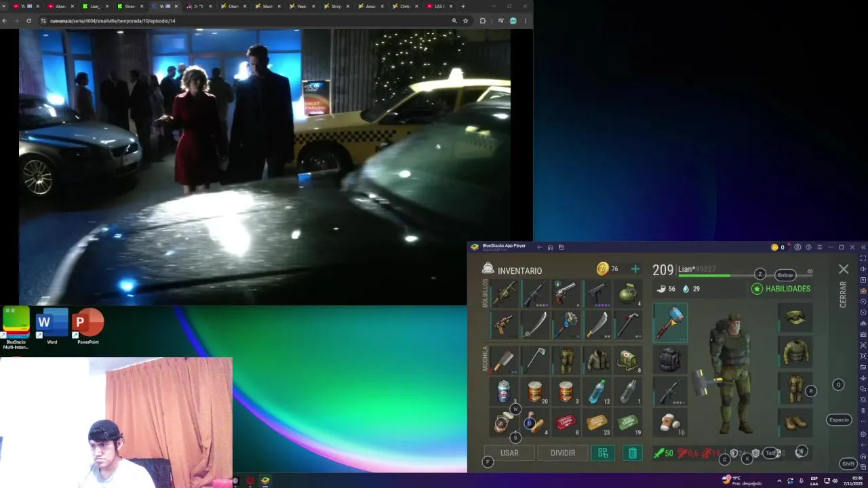Click the sort inventory grid button

(x=603, y=453)
